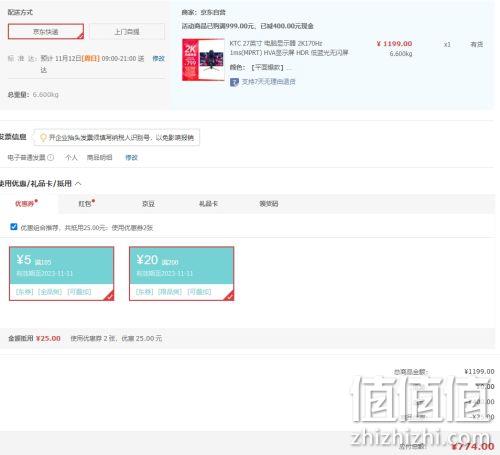500x455 pixels.
Task: Select the 京东快递 delivery option
Action: point(46,31)
